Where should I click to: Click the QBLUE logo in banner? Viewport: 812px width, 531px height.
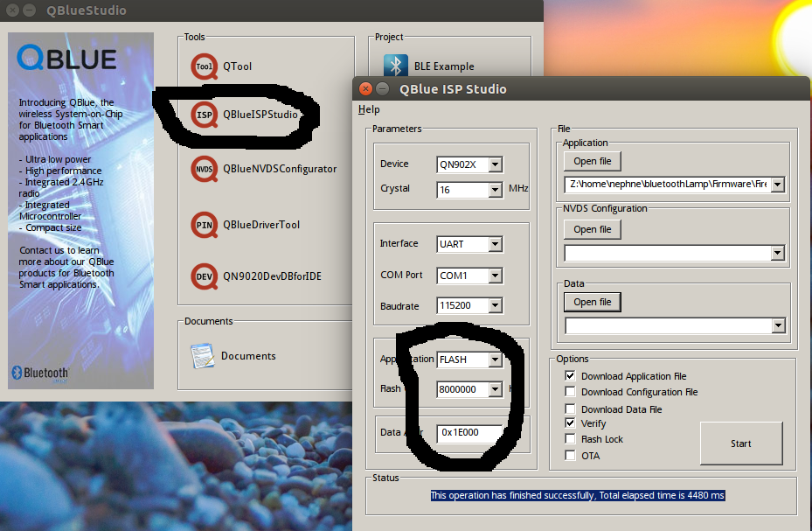pos(66,58)
